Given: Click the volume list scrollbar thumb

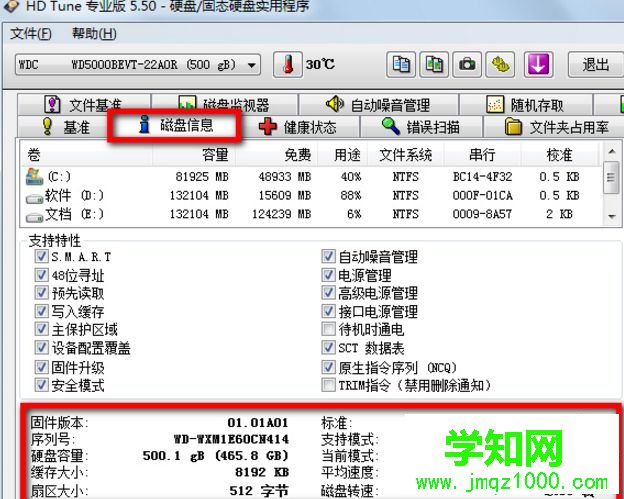Looking at the screenshot, I should pyautogui.click(x=612, y=177).
